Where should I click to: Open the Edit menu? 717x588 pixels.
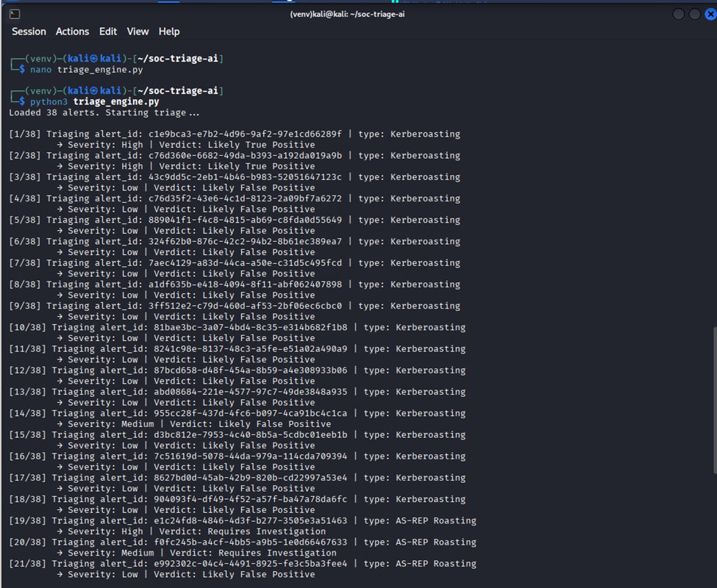[108, 32]
